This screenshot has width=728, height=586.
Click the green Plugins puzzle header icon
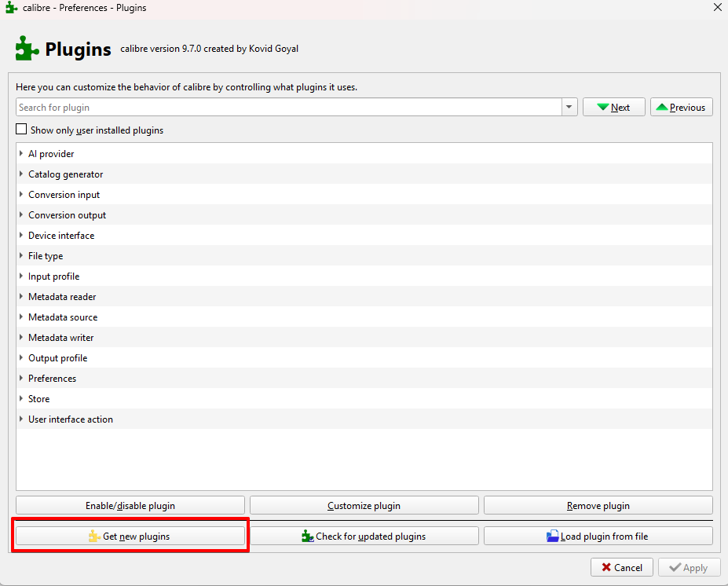(x=27, y=48)
